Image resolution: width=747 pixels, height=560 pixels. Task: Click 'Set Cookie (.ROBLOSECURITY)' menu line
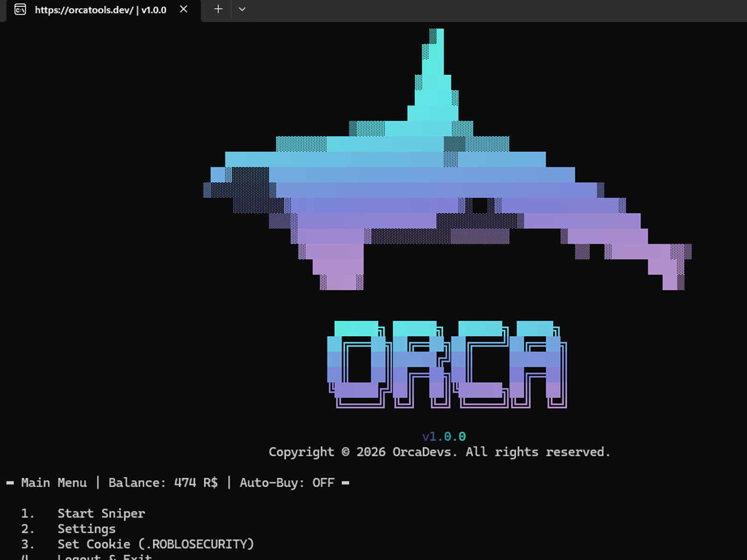tap(155, 544)
